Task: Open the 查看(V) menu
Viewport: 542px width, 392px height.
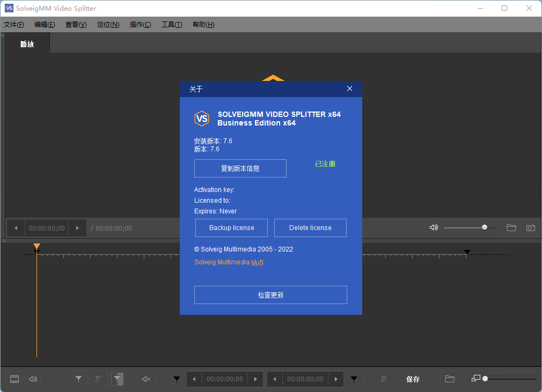Action: point(76,25)
